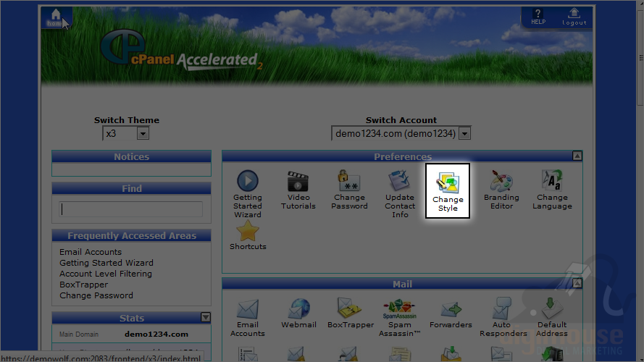Click the Frequently Accessed Areas header
Viewport: 644px width, 362px height.
(131, 235)
